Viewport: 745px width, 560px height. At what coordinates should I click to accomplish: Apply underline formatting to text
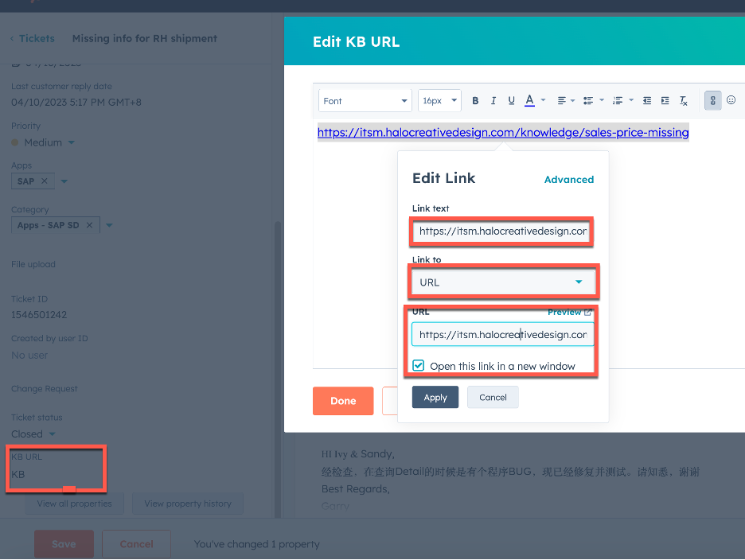tap(511, 101)
